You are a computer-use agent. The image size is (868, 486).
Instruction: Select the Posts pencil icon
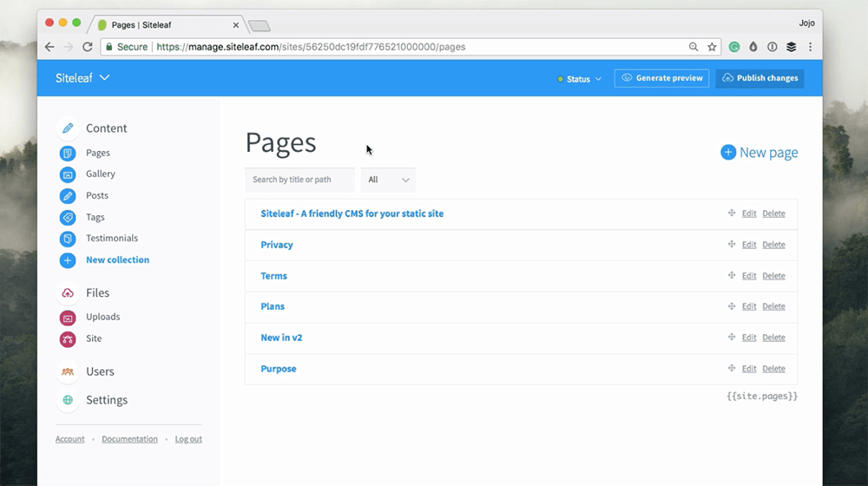pos(68,196)
